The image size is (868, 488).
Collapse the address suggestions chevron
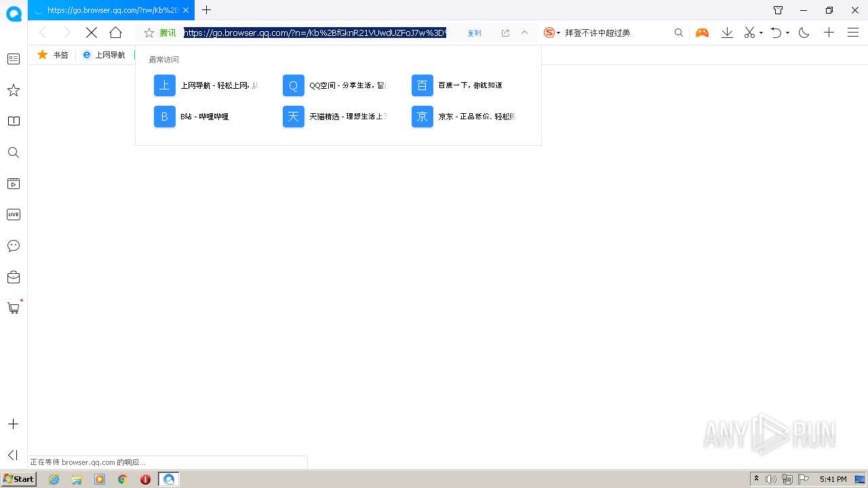pyautogui.click(x=524, y=33)
